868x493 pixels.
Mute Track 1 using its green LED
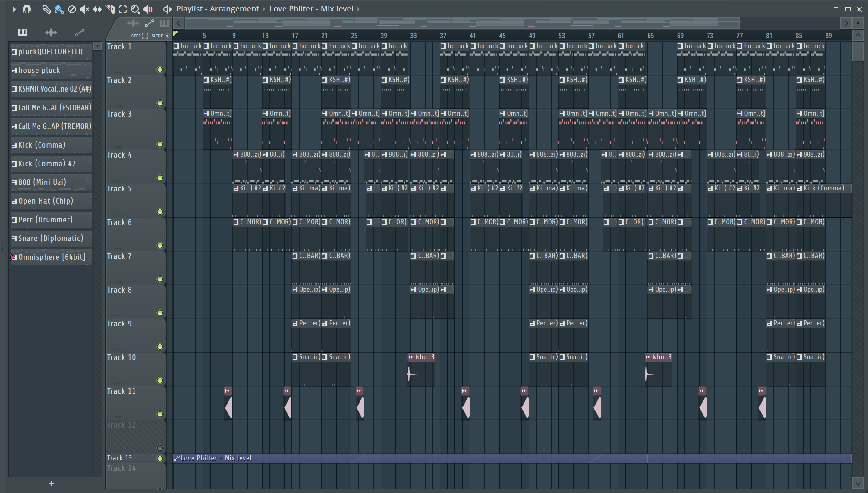point(160,69)
